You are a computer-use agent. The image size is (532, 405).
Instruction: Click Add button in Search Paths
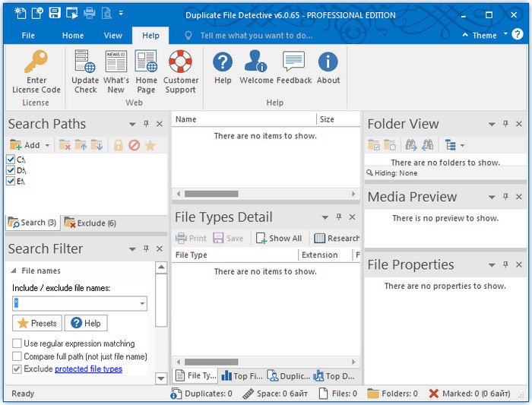25,145
